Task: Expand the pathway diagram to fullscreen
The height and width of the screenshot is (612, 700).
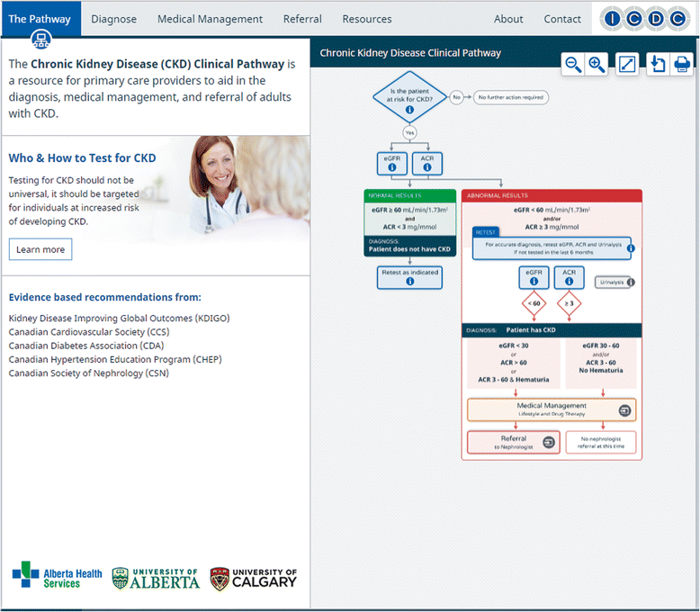Action: pyautogui.click(x=627, y=64)
